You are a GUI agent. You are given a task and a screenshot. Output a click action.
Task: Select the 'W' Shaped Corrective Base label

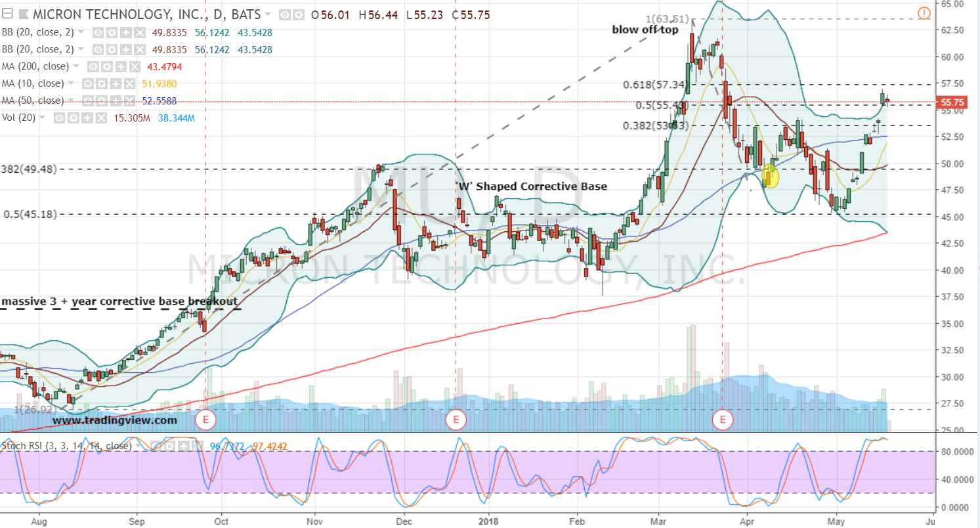click(532, 186)
